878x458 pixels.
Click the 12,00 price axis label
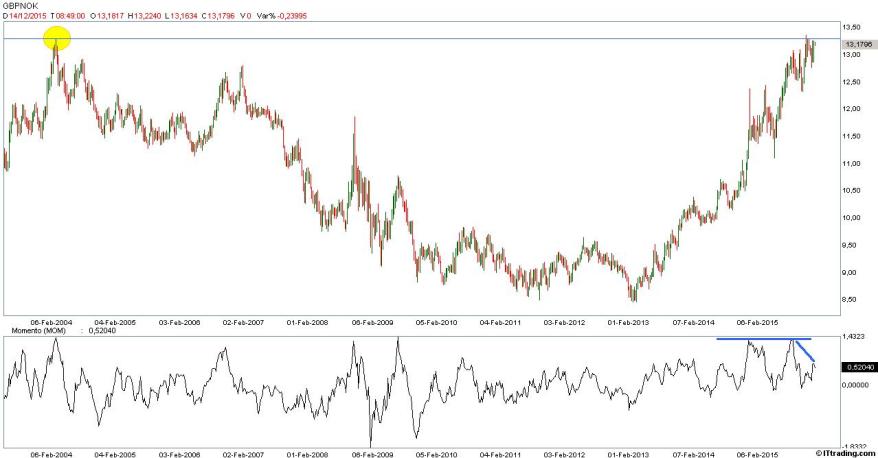tap(851, 109)
